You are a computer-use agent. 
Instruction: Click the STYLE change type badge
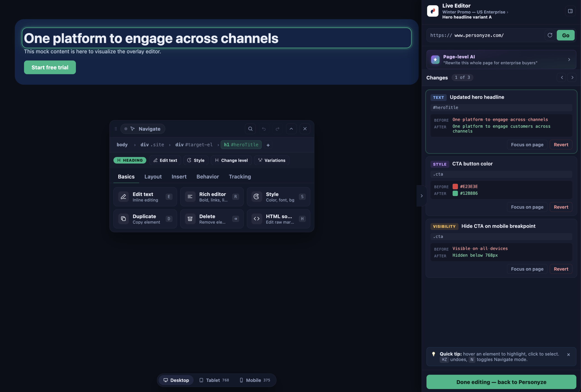[440, 164]
